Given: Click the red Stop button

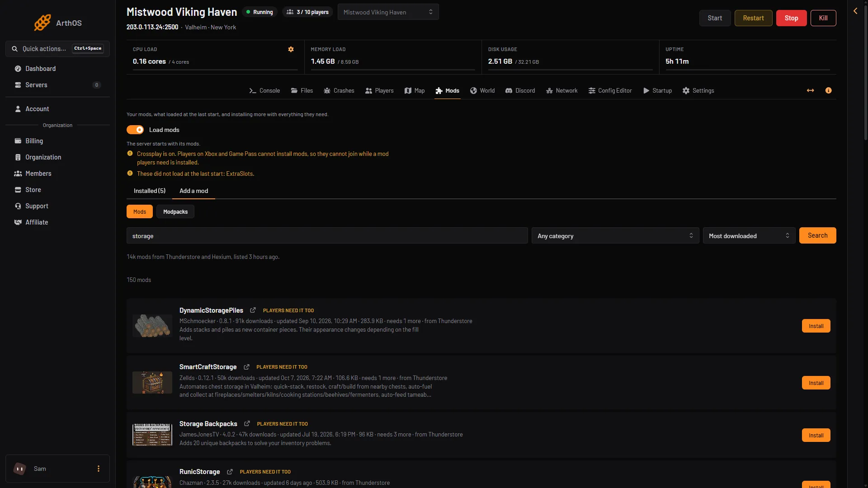Looking at the screenshot, I should pos(791,18).
